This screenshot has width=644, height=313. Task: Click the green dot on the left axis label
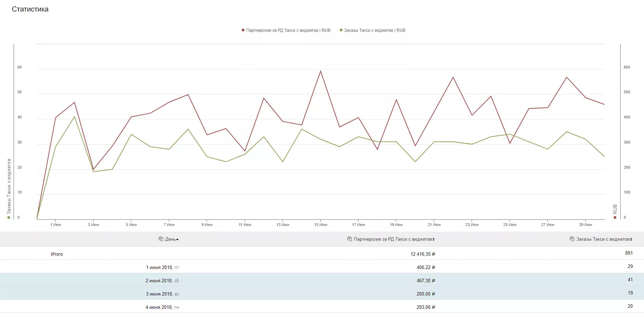coord(9,218)
